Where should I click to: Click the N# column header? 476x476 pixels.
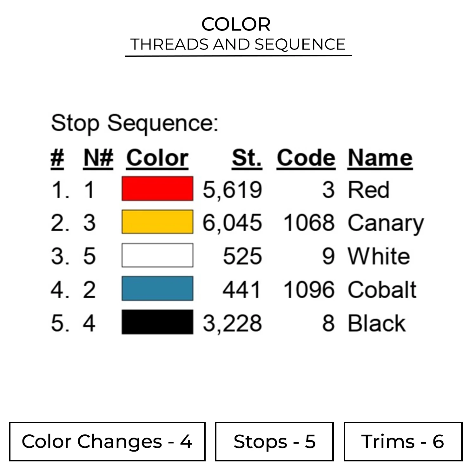pyautogui.click(x=98, y=158)
